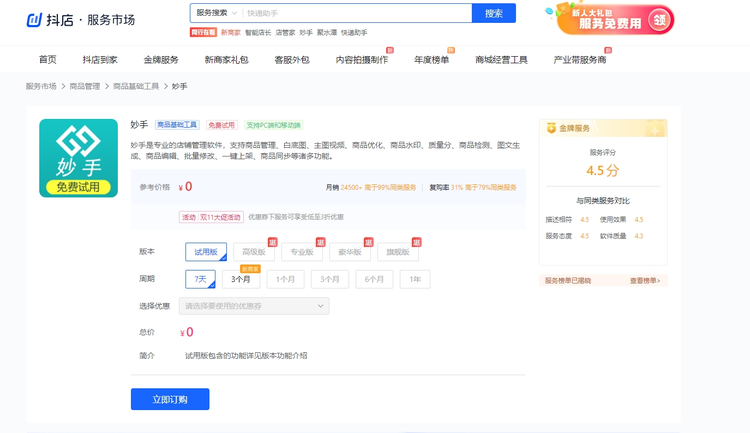Open the 商城经营工具 navigation tab
750x433 pixels.
[501, 60]
